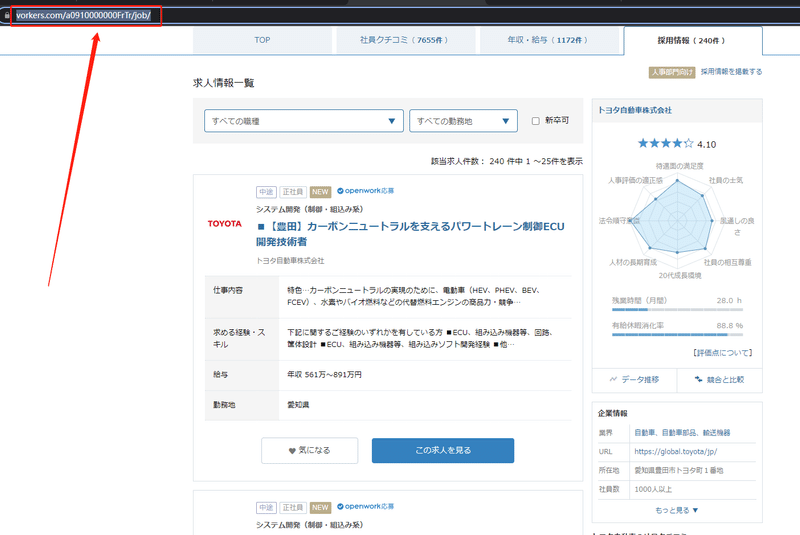Click the [評価点について] link
This screenshot has height=535, width=800.
(x=722, y=352)
